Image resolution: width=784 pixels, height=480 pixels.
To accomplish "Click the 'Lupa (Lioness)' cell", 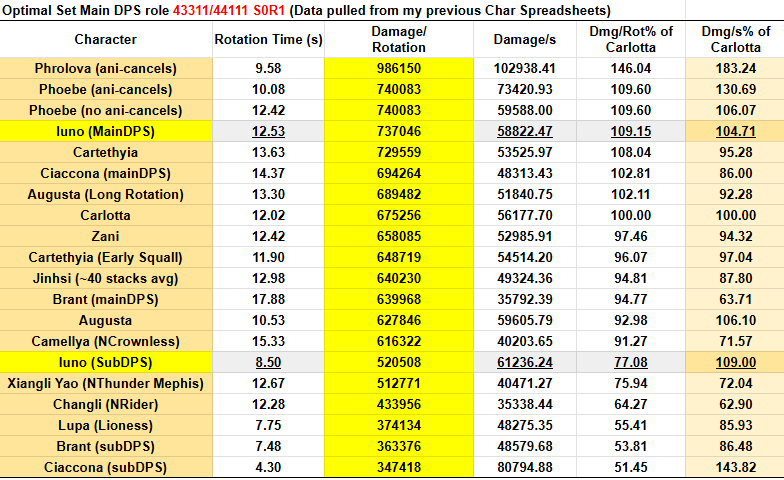I will (x=106, y=426).
